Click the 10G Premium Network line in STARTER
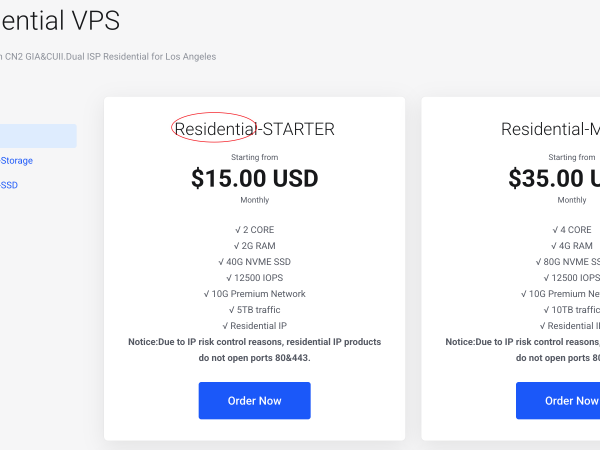600x450 pixels. [254, 294]
